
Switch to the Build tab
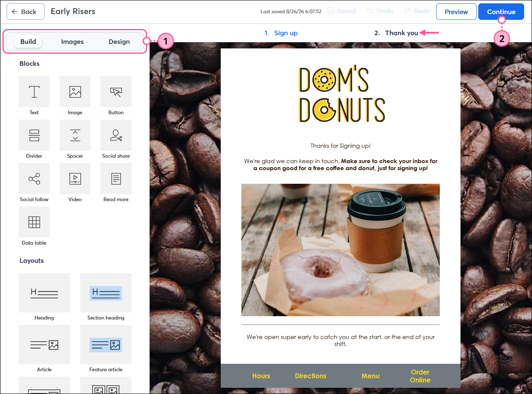click(x=28, y=41)
